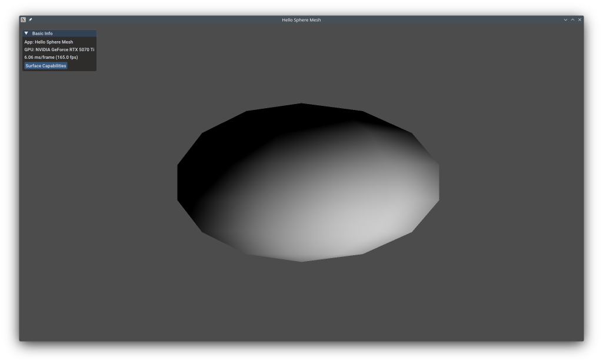The width and height of the screenshot is (603, 364).
Task: Select the GPU NVIDIA GeForce RTX 5070 Ti line
Action: point(58,49)
